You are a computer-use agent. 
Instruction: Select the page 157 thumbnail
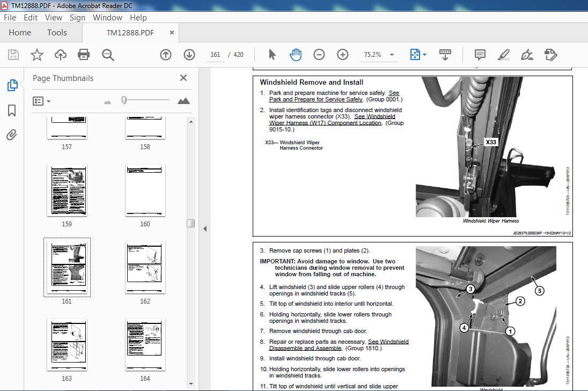coord(67,128)
